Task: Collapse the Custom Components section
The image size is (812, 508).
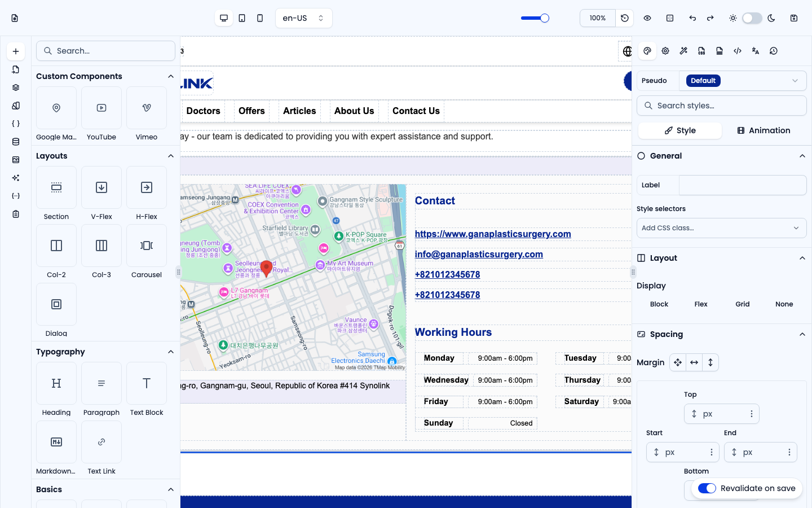Action: coord(171,76)
